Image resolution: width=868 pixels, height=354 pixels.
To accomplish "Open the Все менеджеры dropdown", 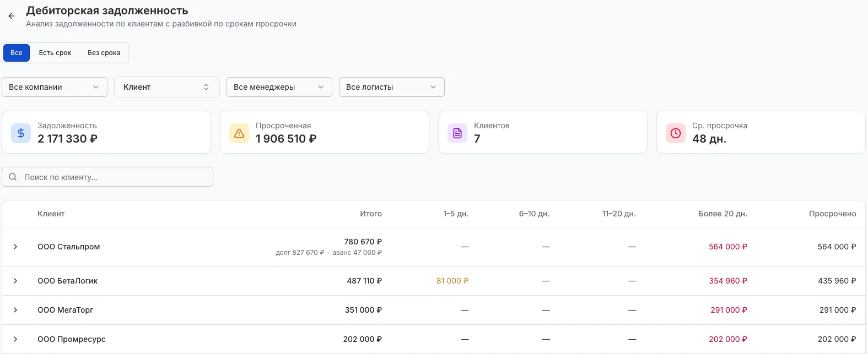I will (279, 87).
